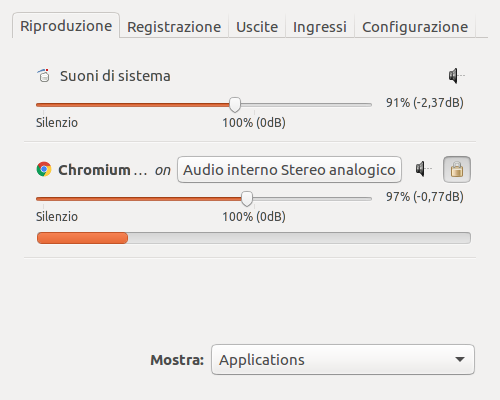Mute the Suoni di sistema stream

(x=456, y=76)
